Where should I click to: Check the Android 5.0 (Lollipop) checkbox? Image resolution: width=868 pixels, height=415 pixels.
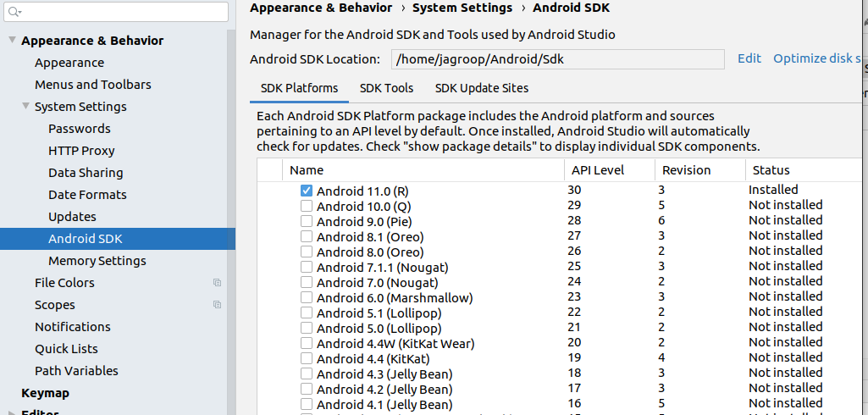[306, 328]
